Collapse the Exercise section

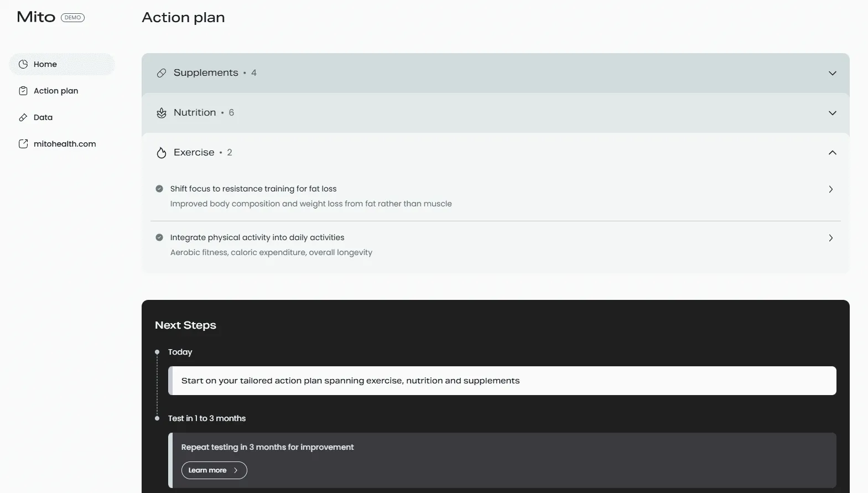[x=833, y=152]
